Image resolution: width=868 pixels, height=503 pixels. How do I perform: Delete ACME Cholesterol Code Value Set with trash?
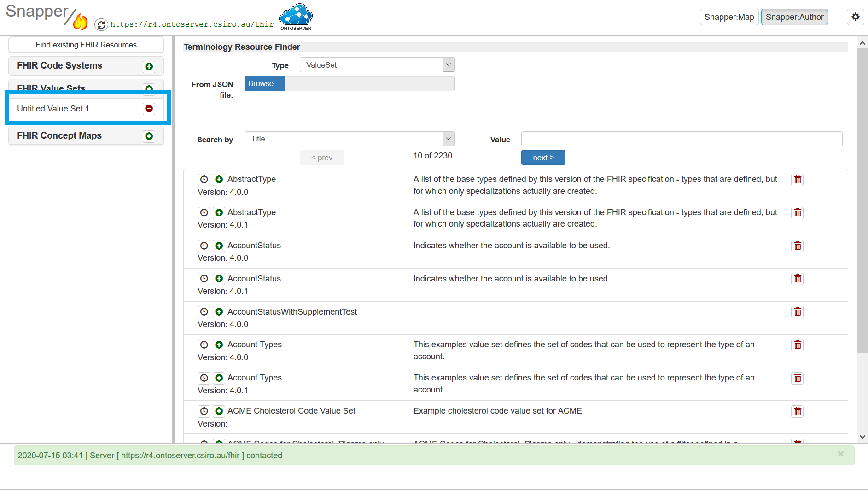[x=798, y=411]
